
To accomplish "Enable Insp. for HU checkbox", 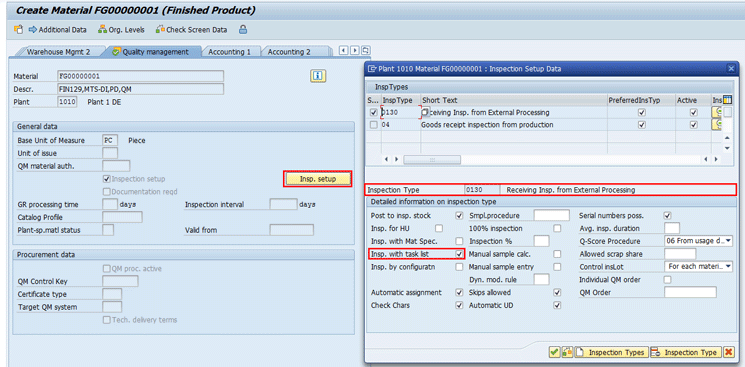I will (439, 228).
